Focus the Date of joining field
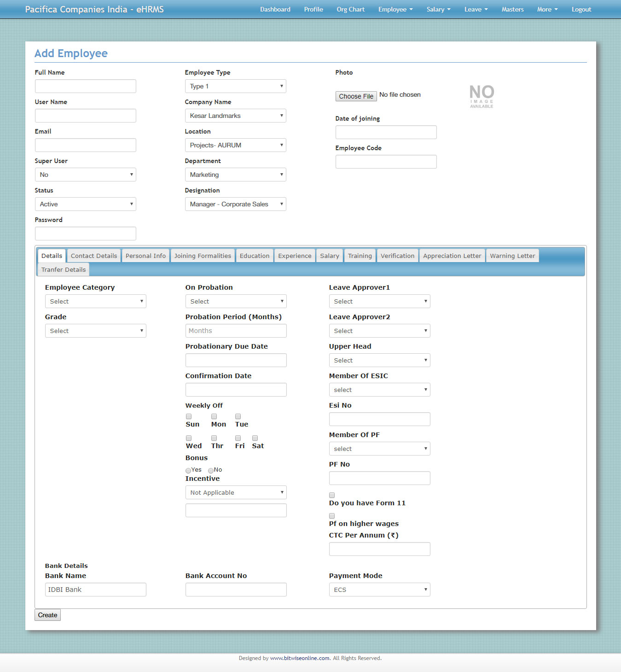Screen dimensions: 621x672 coord(386,132)
